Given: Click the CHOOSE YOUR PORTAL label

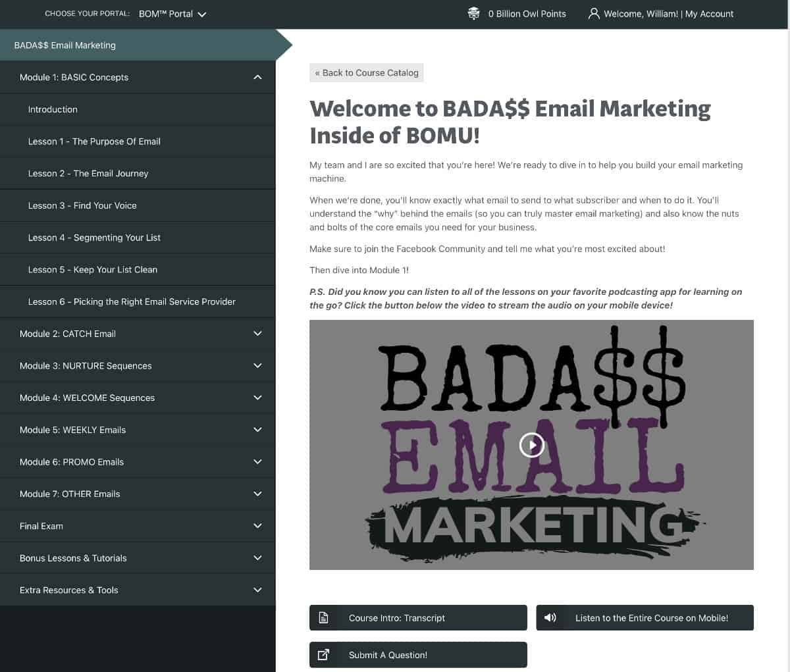Looking at the screenshot, I should [87, 14].
